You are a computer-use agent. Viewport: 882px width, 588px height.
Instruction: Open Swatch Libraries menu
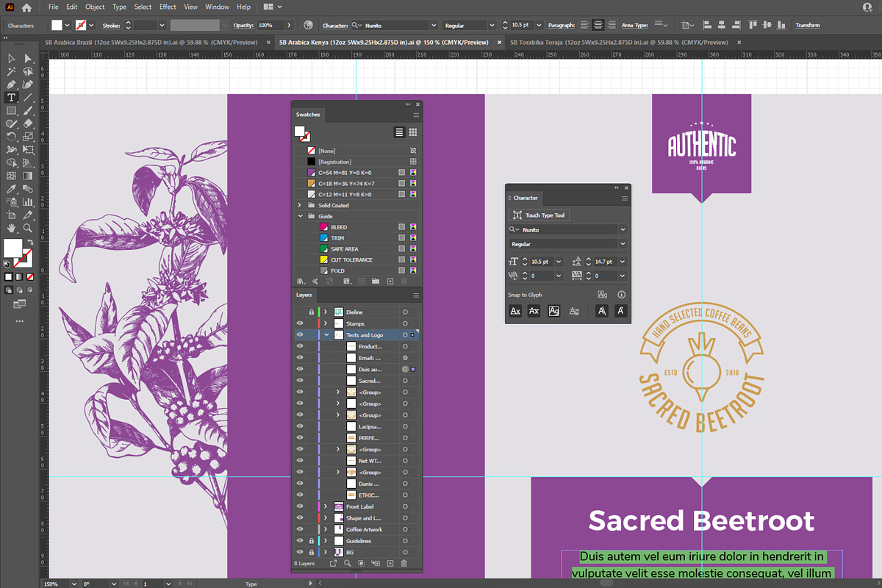pyautogui.click(x=300, y=281)
